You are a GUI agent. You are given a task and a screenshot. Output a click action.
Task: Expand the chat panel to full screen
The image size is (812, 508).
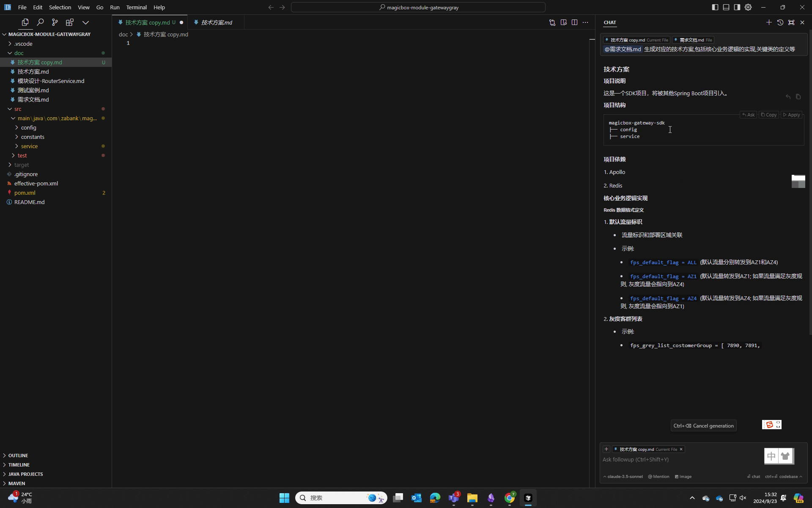(x=791, y=22)
